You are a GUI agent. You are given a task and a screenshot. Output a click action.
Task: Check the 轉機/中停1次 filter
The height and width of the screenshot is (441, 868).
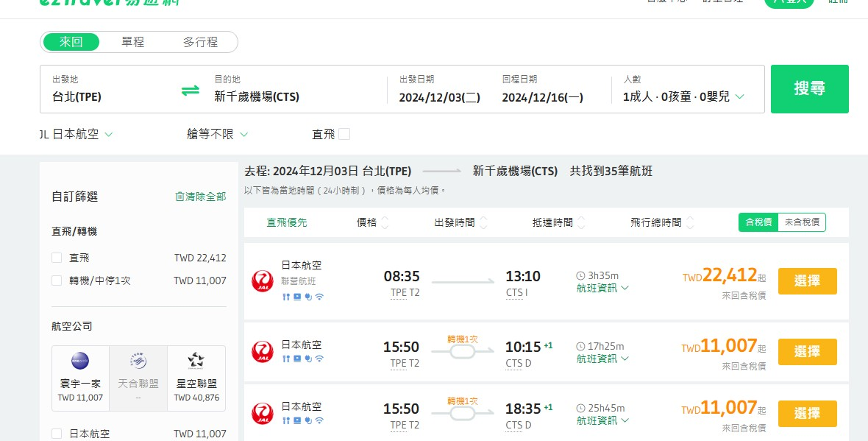[57, 281]
